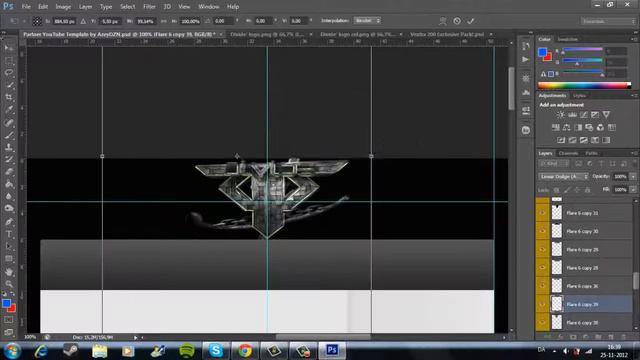Hide the Flare 6 copy 38 layer
The width and height of the screenshot is (640, 360).
coord(542,322)
